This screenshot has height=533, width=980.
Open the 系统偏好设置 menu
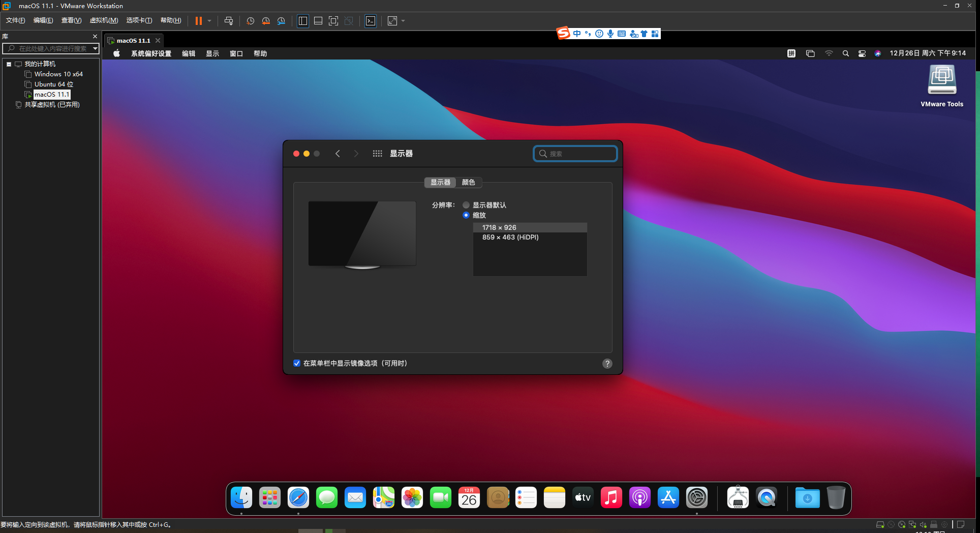click(151, 53)
